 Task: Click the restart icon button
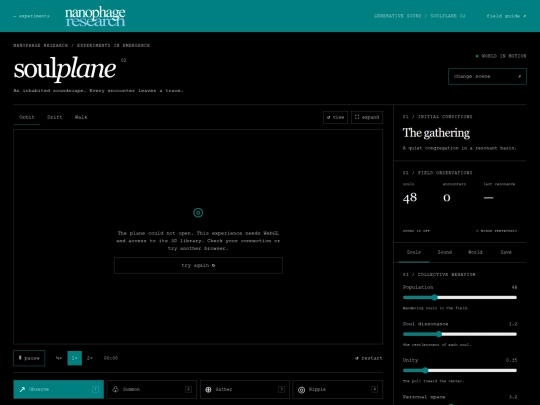point(368,358)
